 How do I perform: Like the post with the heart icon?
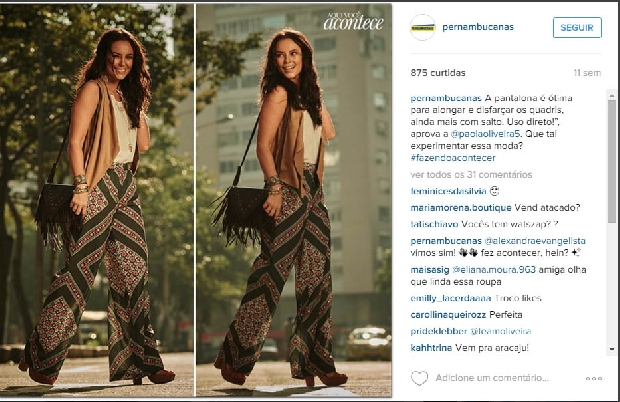[419, 378]
